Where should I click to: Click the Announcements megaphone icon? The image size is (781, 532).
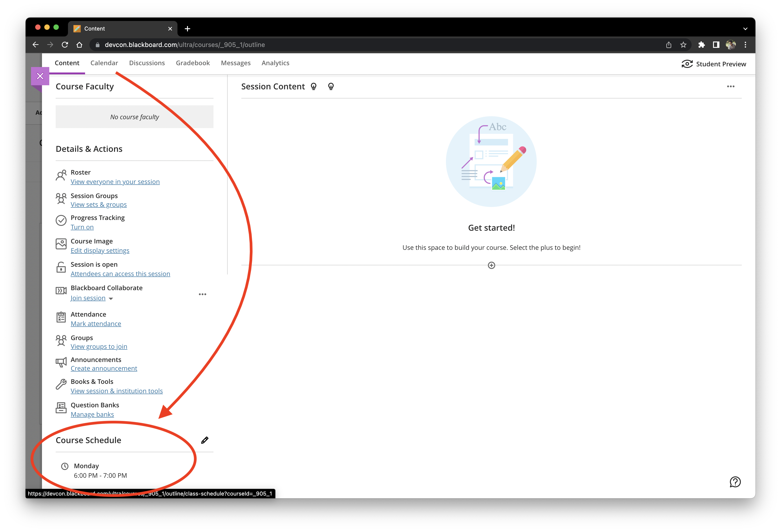pos(61,362)
